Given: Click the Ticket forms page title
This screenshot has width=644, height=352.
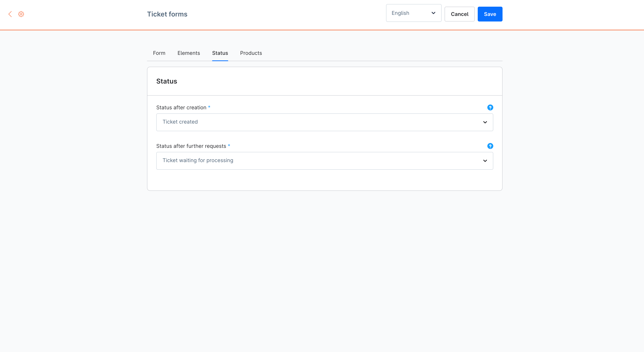Looking at the screenshot, I should (x=167, y=14).
